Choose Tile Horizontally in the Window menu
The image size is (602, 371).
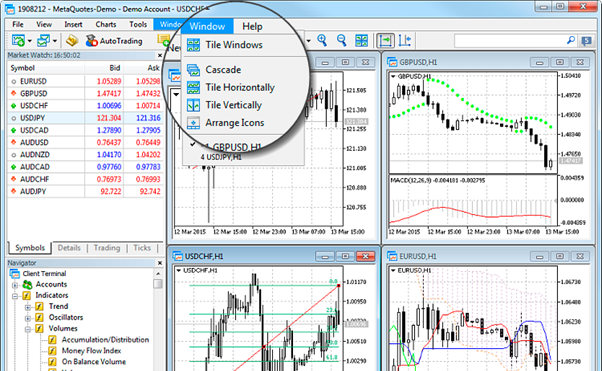[x=240, y=88]
